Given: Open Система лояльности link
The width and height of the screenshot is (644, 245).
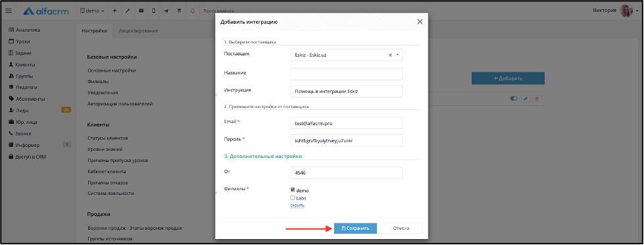Looking at the screenshot, I should tap(111, 193).
